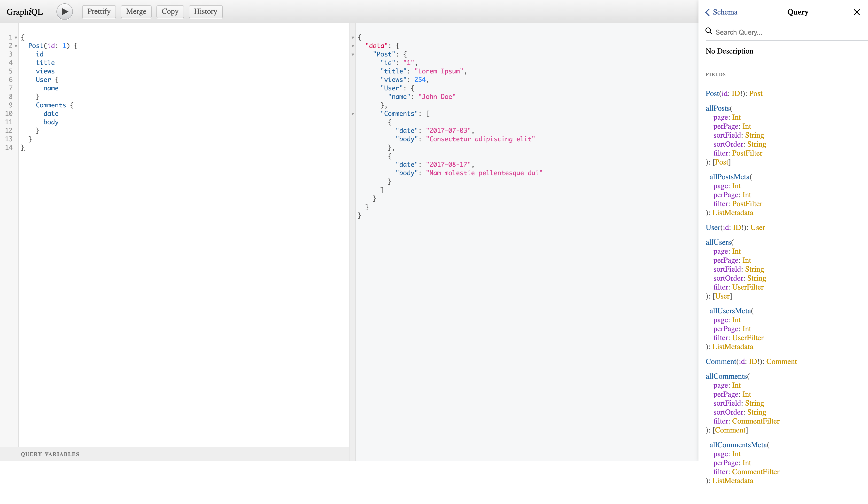Click the Run Query play button
The image size is (868, 504).
(x=64, y=11)
